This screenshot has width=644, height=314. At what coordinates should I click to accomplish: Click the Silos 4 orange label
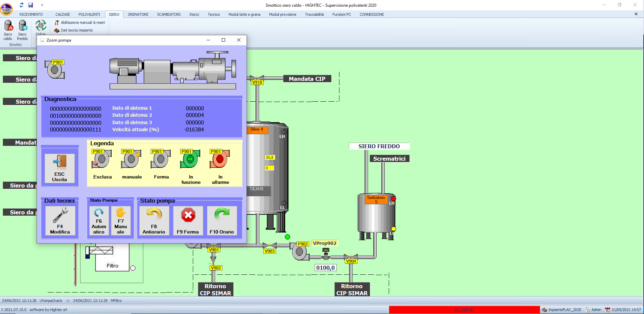click(257, 129)
